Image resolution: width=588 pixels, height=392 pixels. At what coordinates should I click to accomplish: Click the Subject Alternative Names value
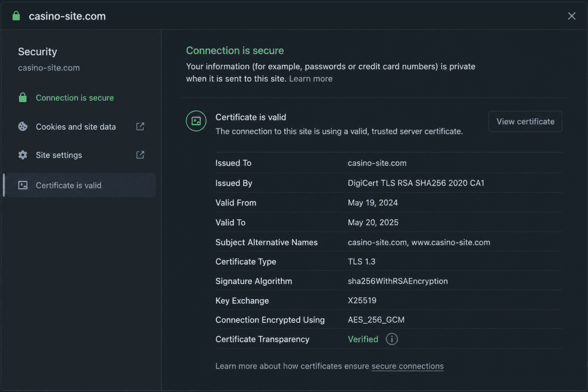[x=419, y=242]
